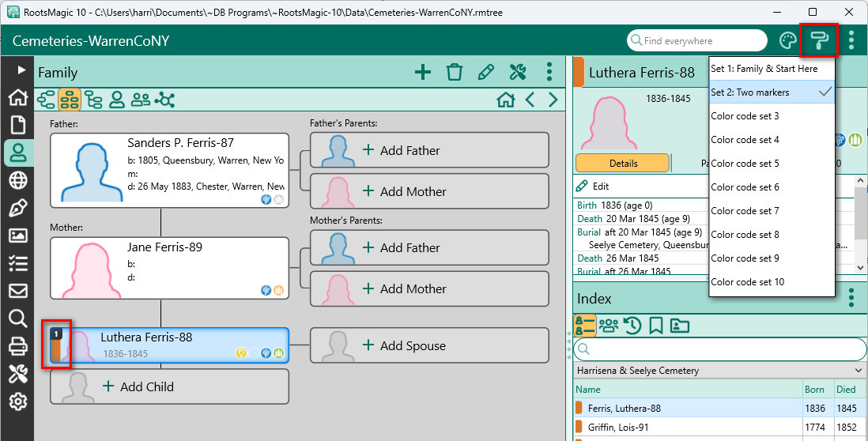Switch to single Person view icon

coord(117,100)
